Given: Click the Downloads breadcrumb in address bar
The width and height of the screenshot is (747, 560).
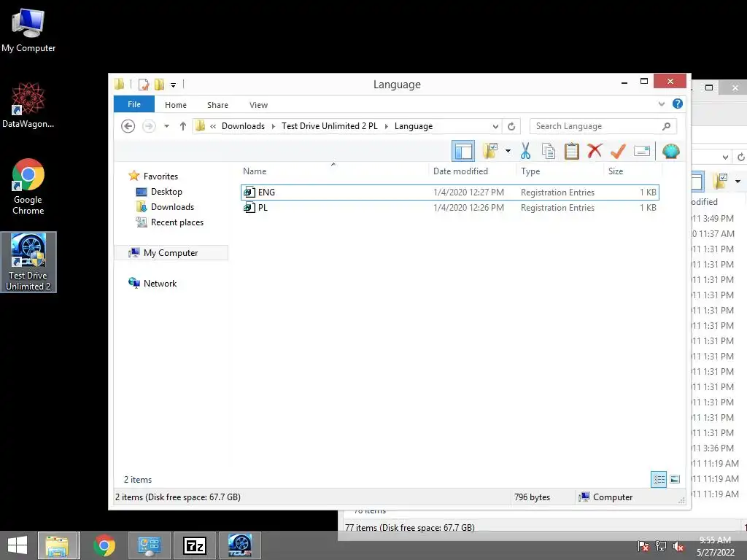Looking at the screenshot, I should coord(243,126).
